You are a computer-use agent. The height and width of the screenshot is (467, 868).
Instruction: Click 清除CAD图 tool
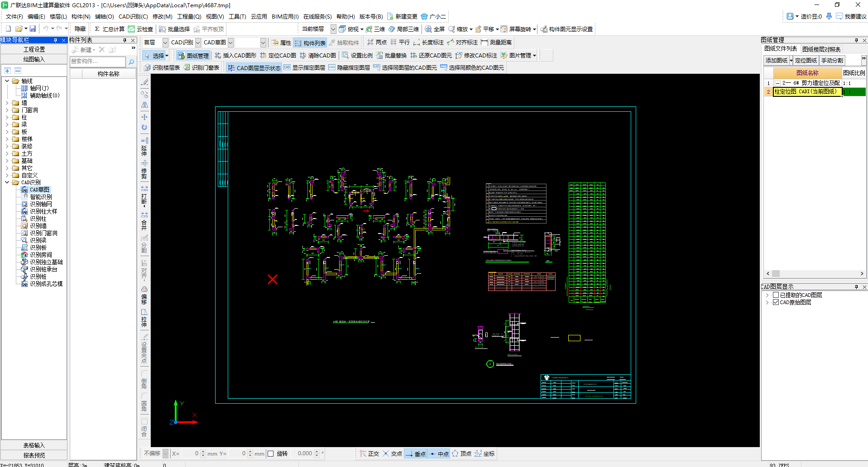point(318,56)
